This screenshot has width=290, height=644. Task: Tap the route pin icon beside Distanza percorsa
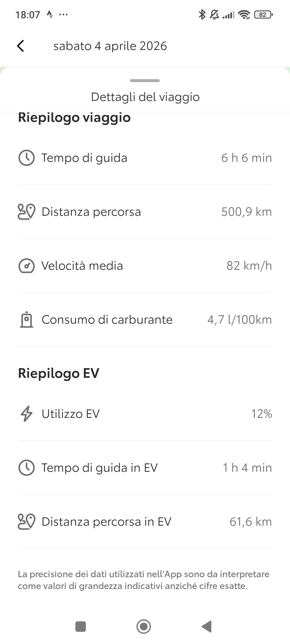[26, 212]
